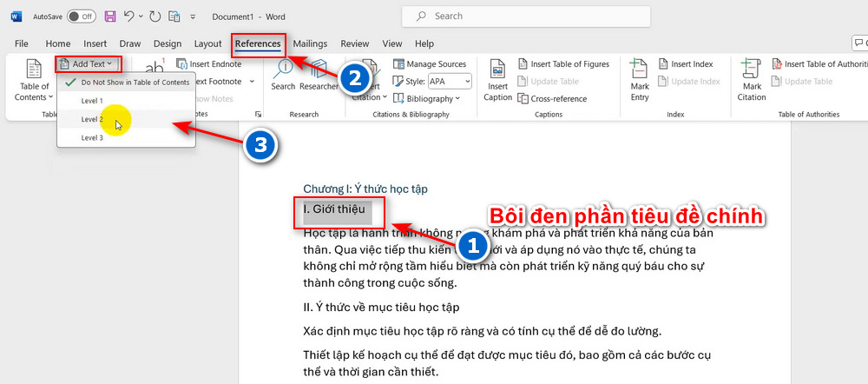Image resolution: width=868 pixels, height=384 pixels.
Task: Click the heading 'Chương I: Ý thức học tập'
Action: click(365, 189)
